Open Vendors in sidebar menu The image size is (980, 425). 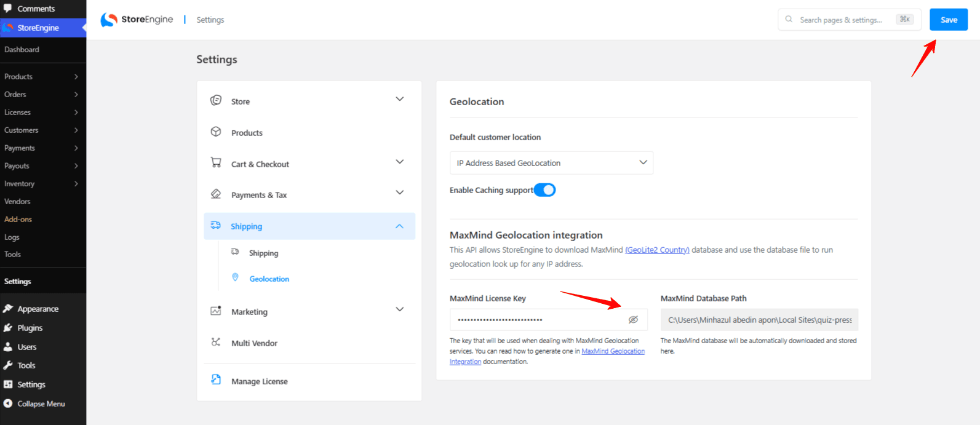(17, 201)
